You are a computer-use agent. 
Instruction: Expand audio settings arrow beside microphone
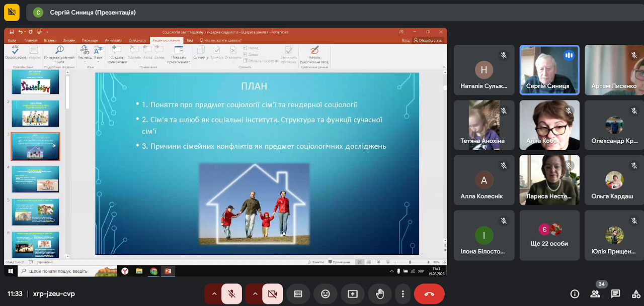pyautogui.click(x=214, y=294)
